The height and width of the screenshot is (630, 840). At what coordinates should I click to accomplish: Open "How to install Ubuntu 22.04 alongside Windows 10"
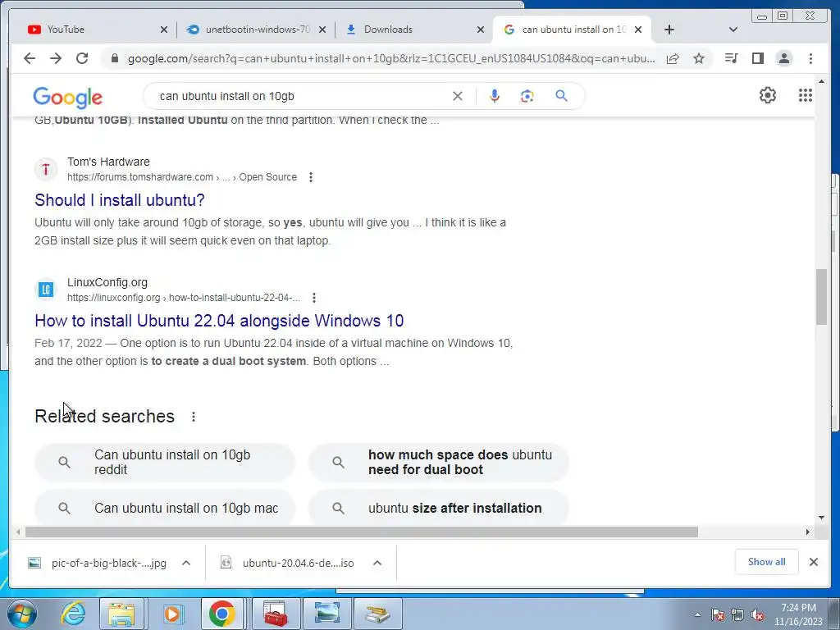coord(219,321)
